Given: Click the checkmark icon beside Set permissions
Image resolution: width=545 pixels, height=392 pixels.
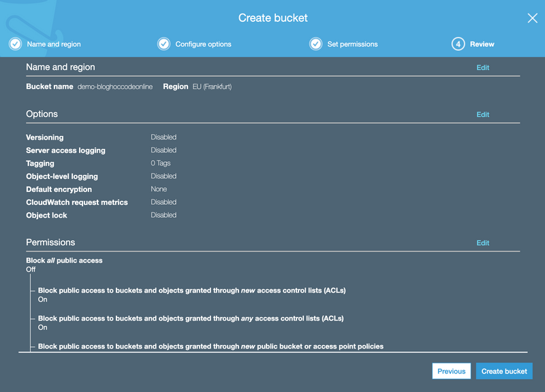Looking at the screenshot, I should 315,44.
